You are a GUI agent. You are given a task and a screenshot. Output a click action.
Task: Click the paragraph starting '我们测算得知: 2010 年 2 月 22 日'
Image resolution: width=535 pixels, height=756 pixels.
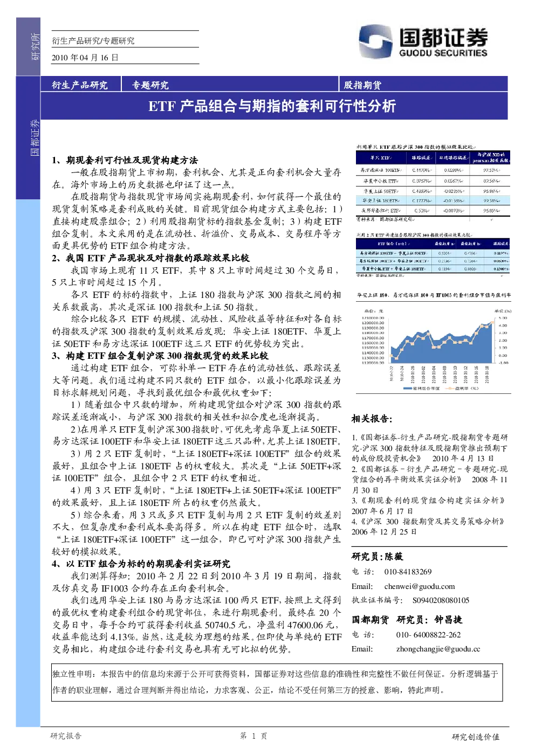(197, 582)
